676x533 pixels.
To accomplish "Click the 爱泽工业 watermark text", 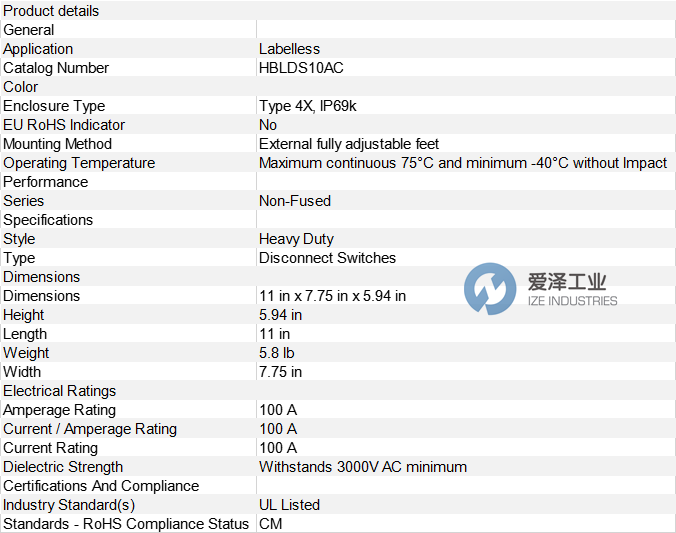I will (x=567, y=282).
